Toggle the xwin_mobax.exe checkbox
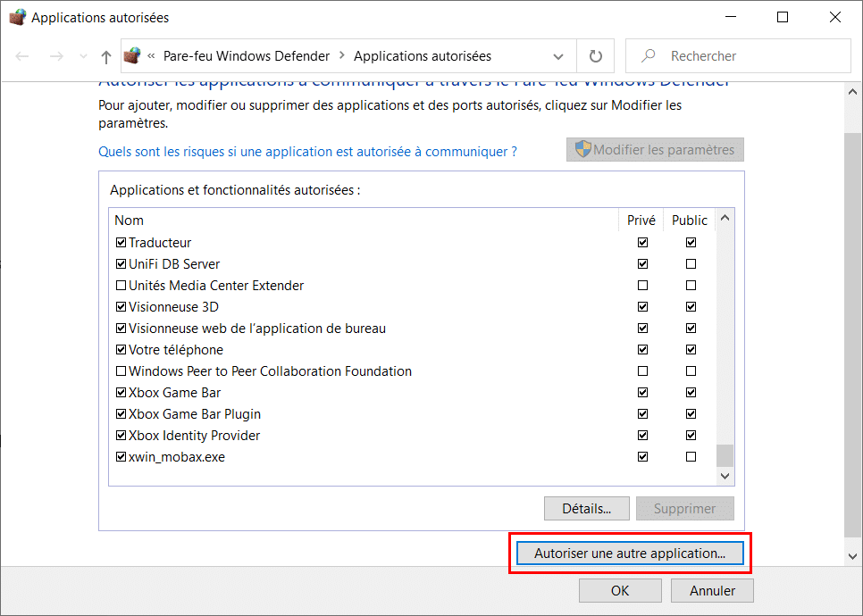 [x=121, y=457]
